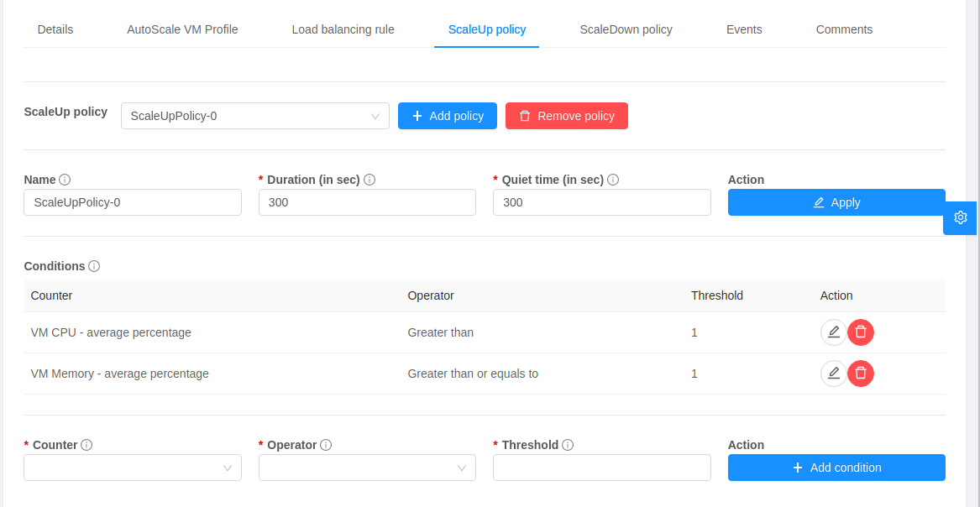Open the ScaleUp policy selector dropdown
The height and width of the screenshot is (507, 980).
pos(254,116)
